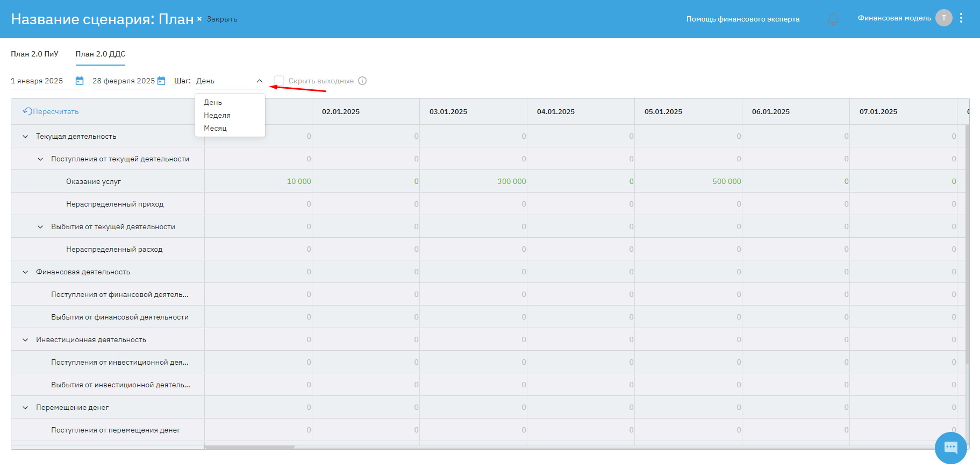Choose Месяц from the step list
Image resolution: width=980 pixels, height=475 pixels.
(x=215, y=128)
